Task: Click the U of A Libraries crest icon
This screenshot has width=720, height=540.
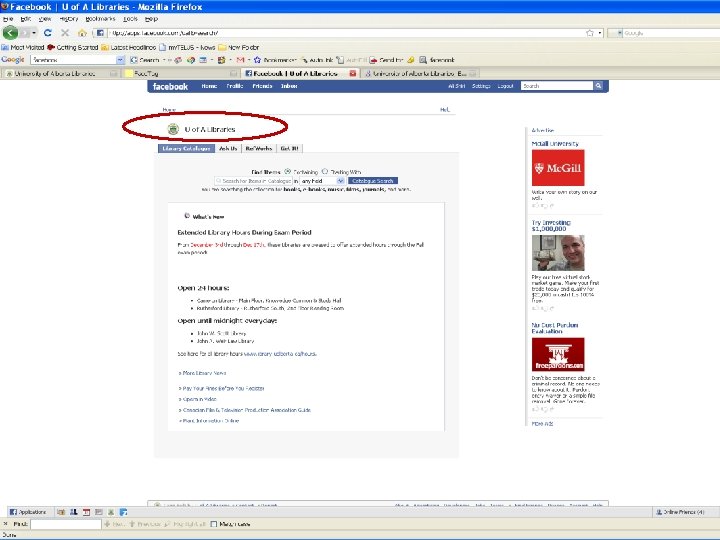Action: [173, 129]
